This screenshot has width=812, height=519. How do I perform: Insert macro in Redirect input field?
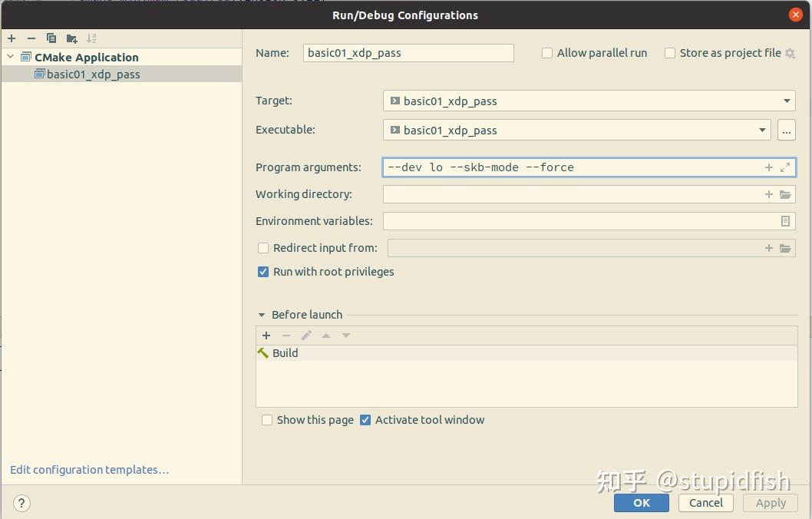[x=768, y=248]
